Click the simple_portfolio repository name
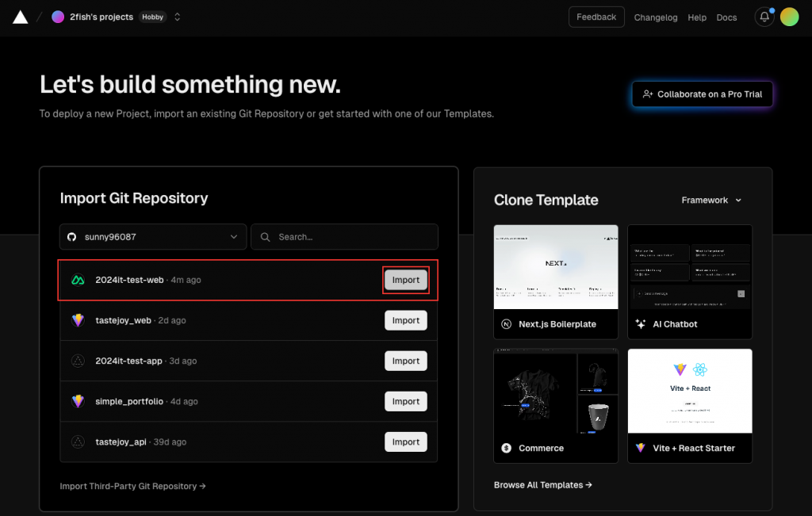This screenshot has width=812, height=516. pyautogui.click(x=129, y=402)
